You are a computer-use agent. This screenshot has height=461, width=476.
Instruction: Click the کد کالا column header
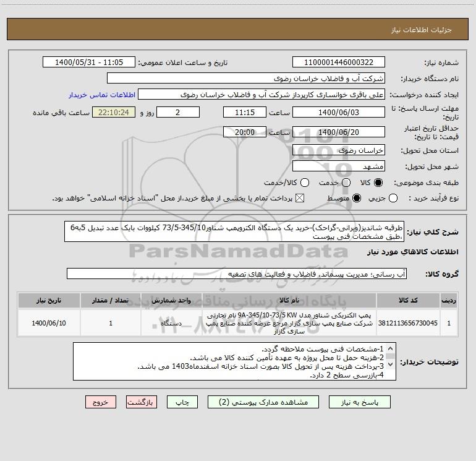(x=408, y=300)
